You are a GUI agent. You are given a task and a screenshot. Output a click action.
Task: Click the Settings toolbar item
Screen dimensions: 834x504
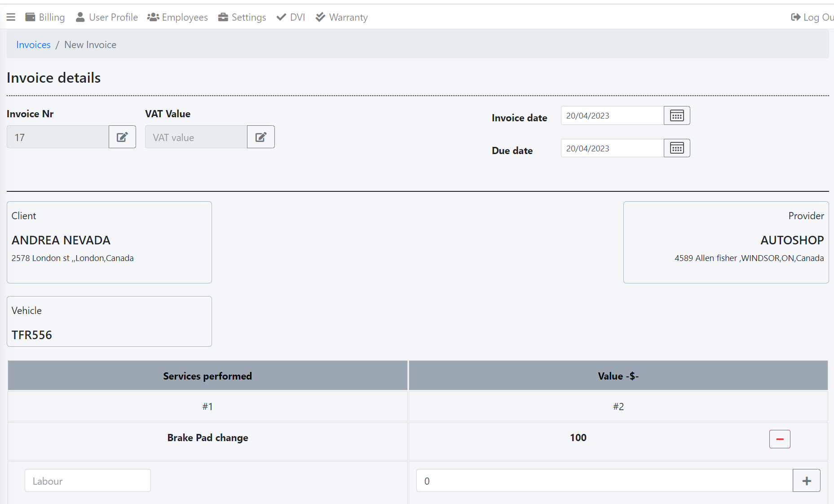(224, 17)
